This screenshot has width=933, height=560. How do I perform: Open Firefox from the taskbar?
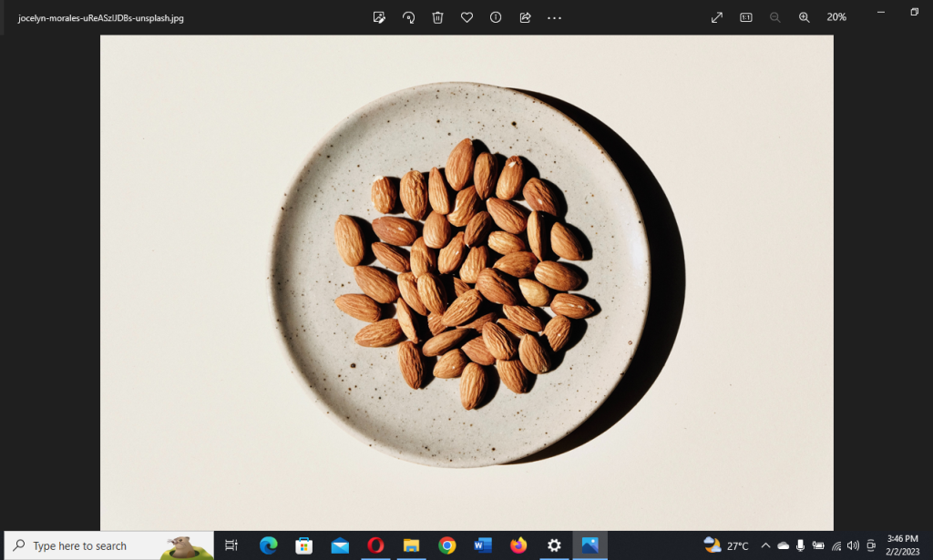(518, 545)
